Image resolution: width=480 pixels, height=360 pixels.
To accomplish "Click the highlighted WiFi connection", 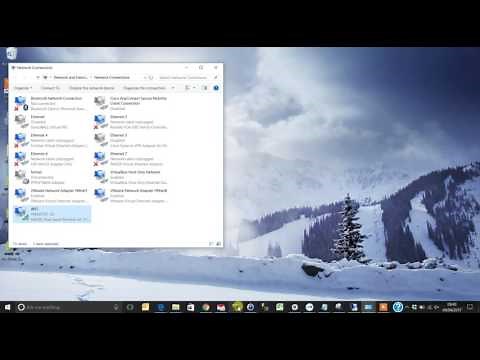I will (x=52, y=214).
